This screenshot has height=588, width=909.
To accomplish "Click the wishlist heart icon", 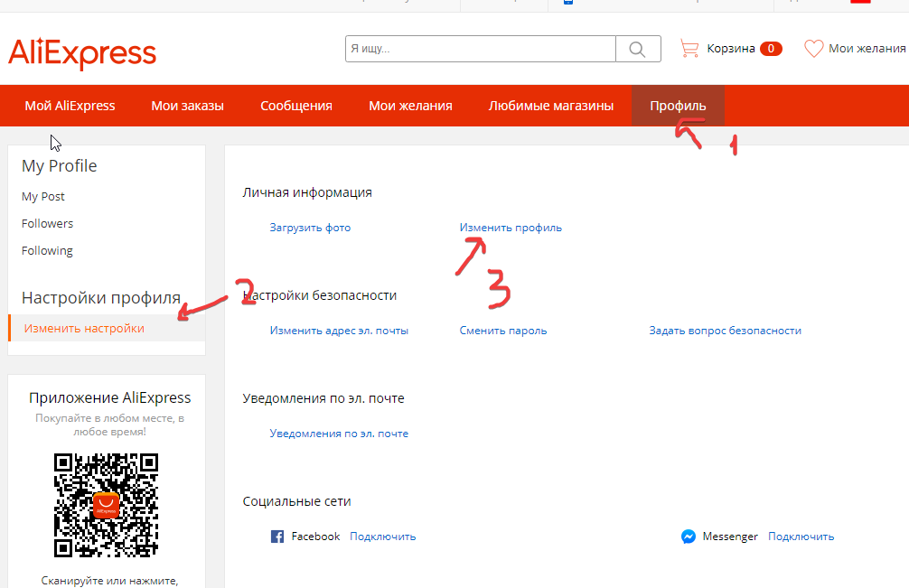I will [813, 49].
